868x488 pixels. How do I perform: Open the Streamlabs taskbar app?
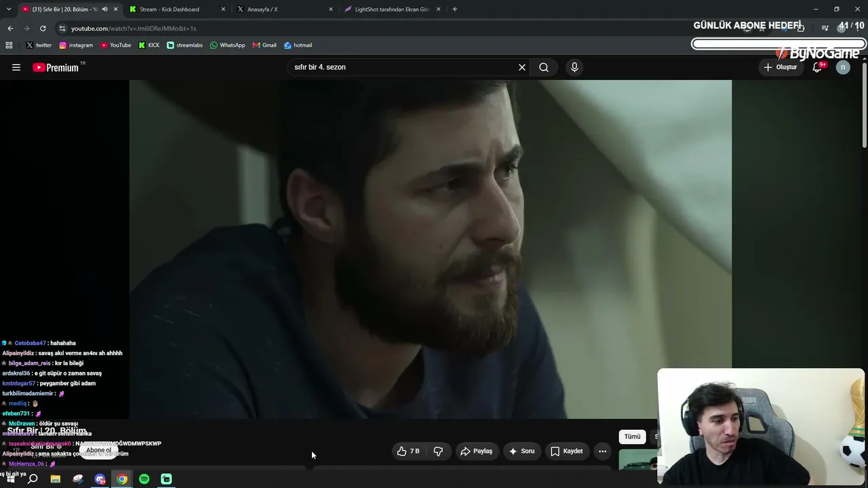pos(166,479)
